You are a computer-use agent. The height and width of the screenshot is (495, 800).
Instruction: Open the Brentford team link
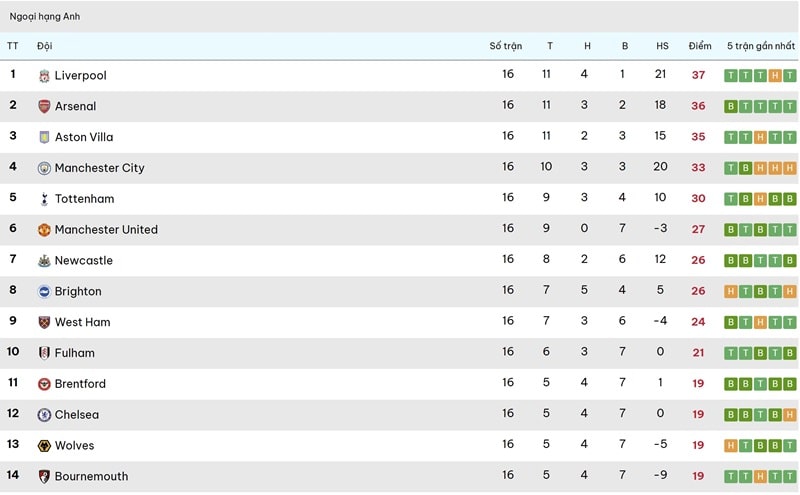[80, 384]
